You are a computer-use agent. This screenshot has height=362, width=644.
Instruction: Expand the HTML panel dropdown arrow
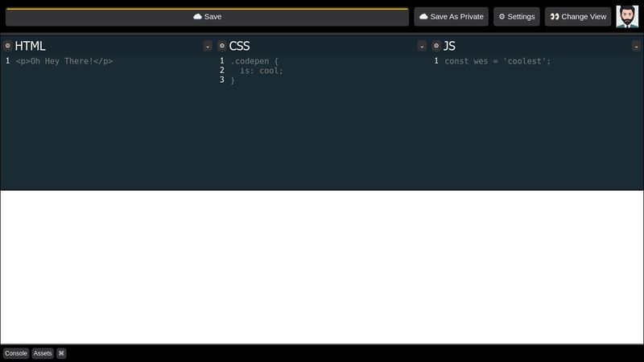pyautogui.click(x=208, y=46)
